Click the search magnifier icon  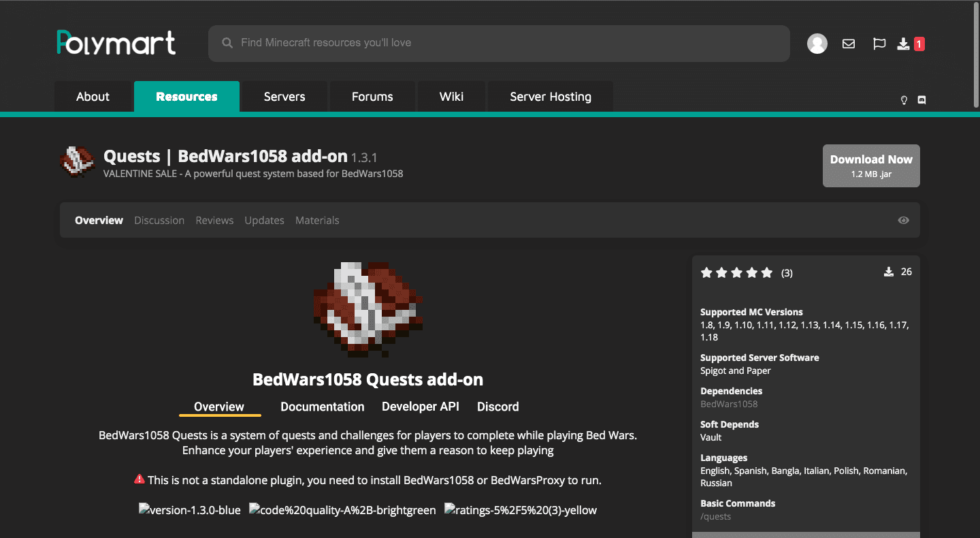[x=227, y=43]
